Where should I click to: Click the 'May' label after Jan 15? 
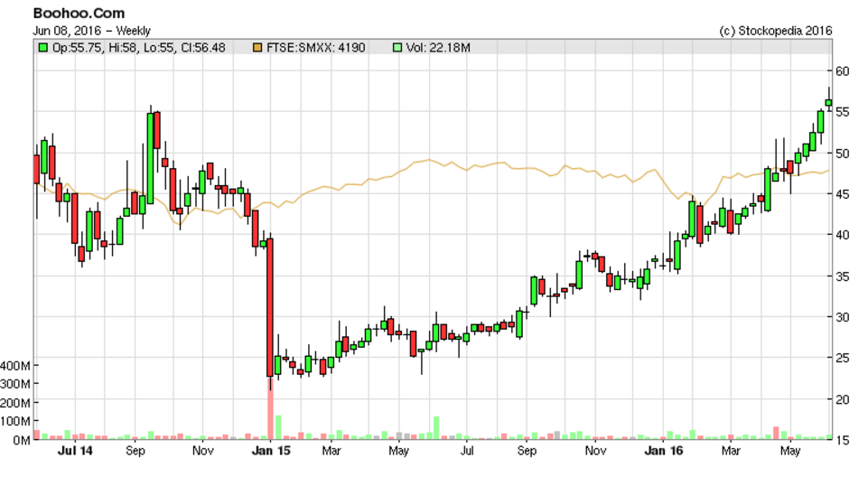(398, 451)
